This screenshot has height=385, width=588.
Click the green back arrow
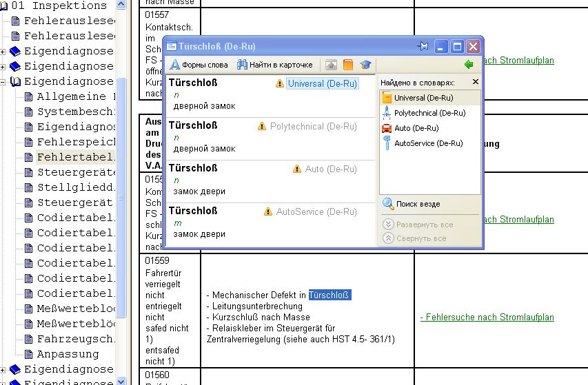coord(469,65)
